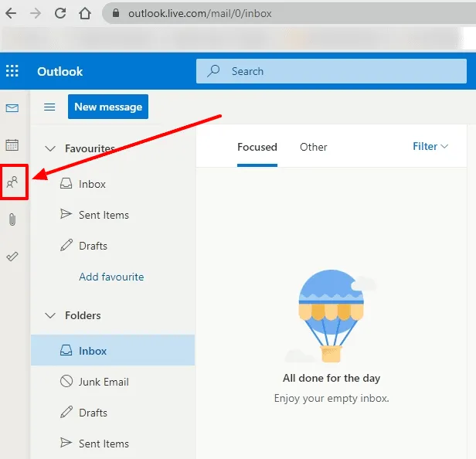Compose with New message button
Image resolution: width=476 pixels, height=459 pixels.
click(x=108, y=107)
